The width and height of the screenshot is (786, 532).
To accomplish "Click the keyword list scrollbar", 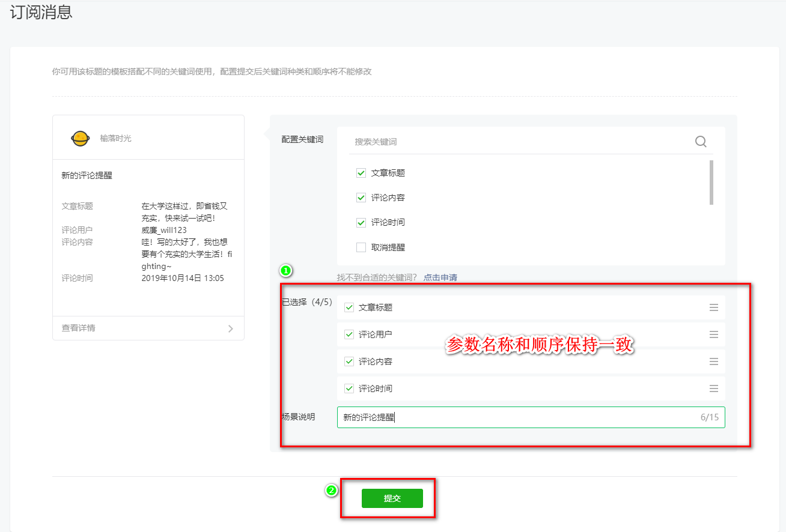I will click(x=711, y=183).
